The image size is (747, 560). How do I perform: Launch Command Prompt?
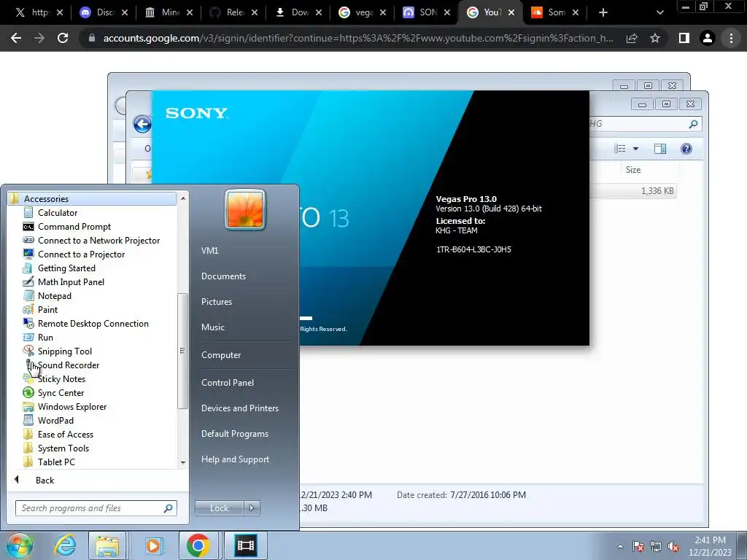coord(74,227)
